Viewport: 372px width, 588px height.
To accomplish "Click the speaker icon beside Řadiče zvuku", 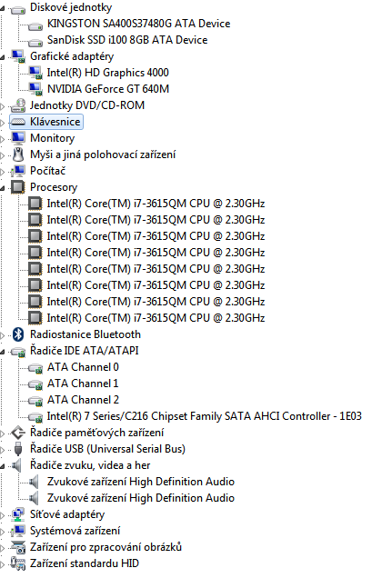I will click(x=16, y=465).
